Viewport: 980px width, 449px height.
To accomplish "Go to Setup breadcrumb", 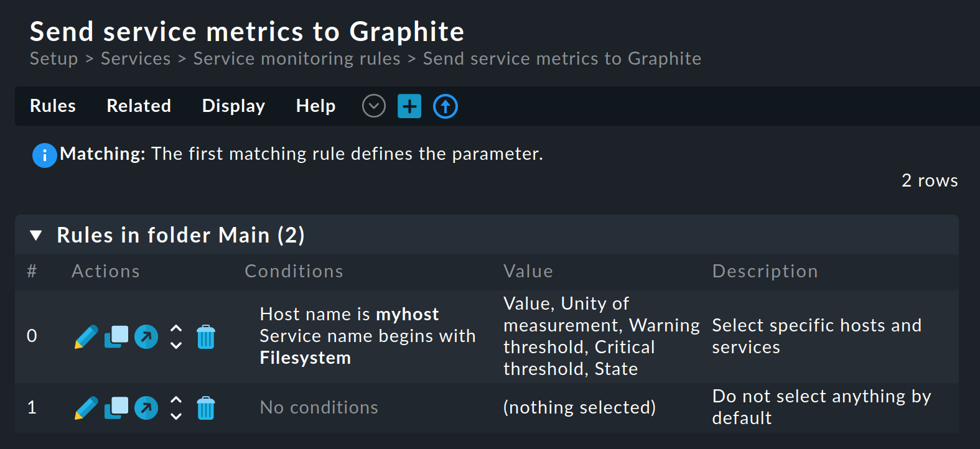I will click(54, 58).
